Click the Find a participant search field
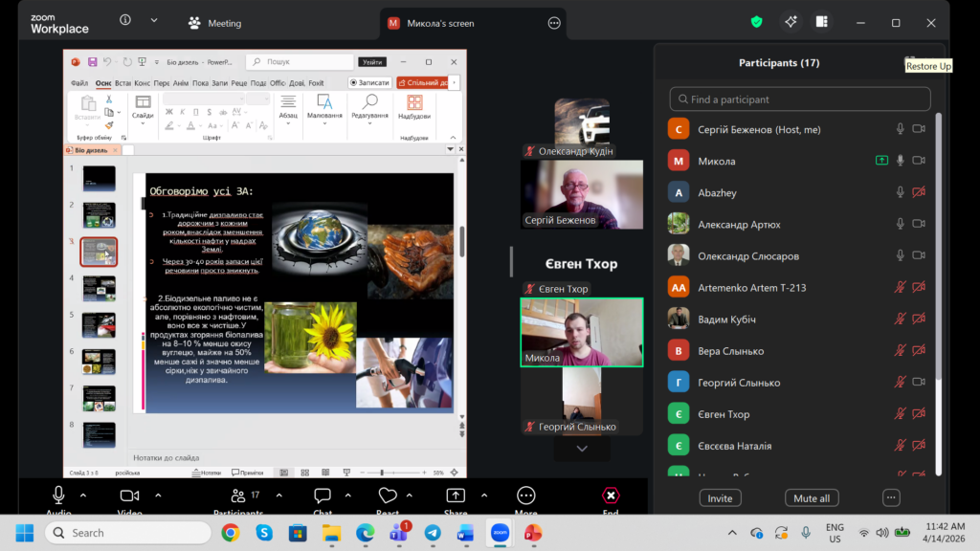 click(800, 99)
